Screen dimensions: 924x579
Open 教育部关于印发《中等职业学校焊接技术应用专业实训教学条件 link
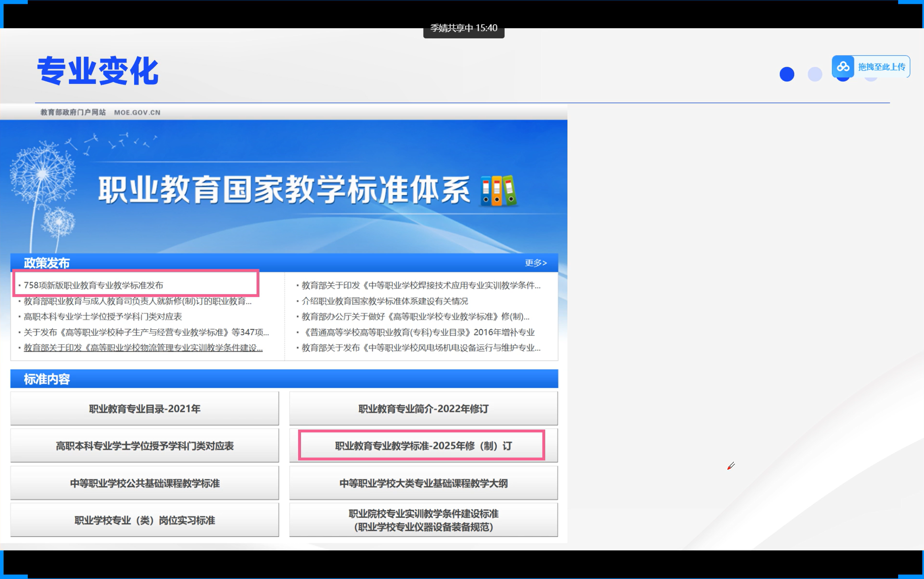(421, 285)
